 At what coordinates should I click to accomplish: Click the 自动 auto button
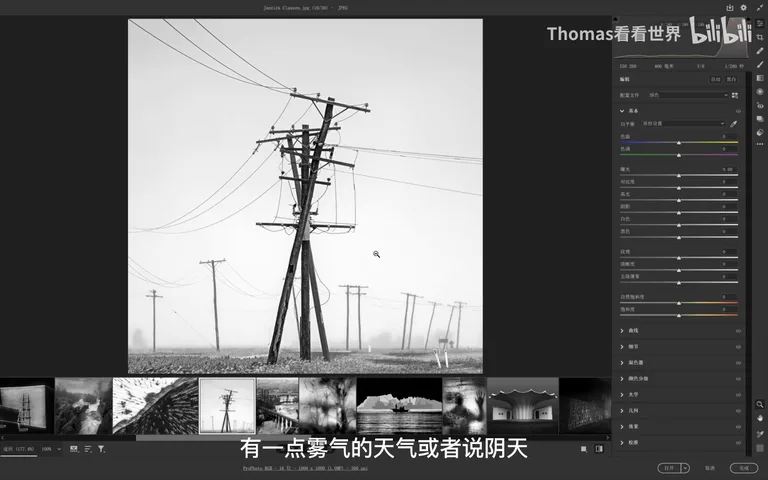pyautogui.click(x=716, y=79)
